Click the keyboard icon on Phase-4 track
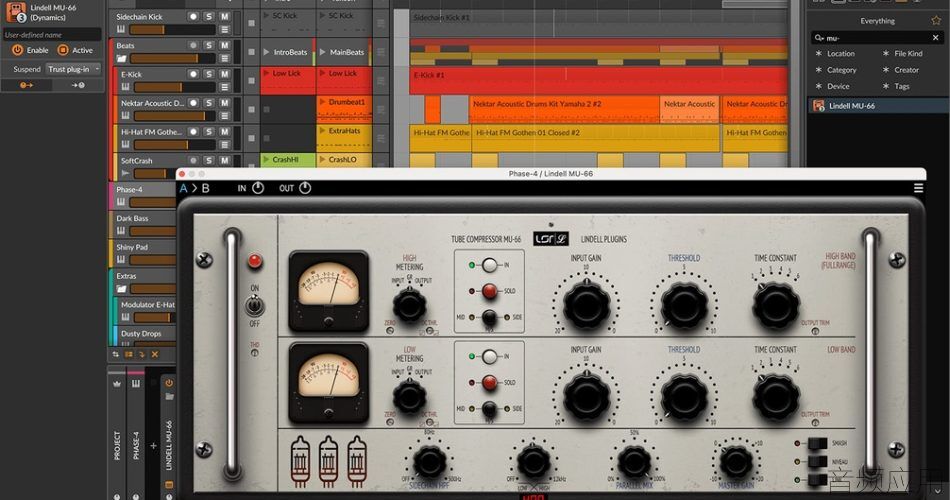Image resolution: width=950 pixels, height=500 pixels. coord(121,202)
